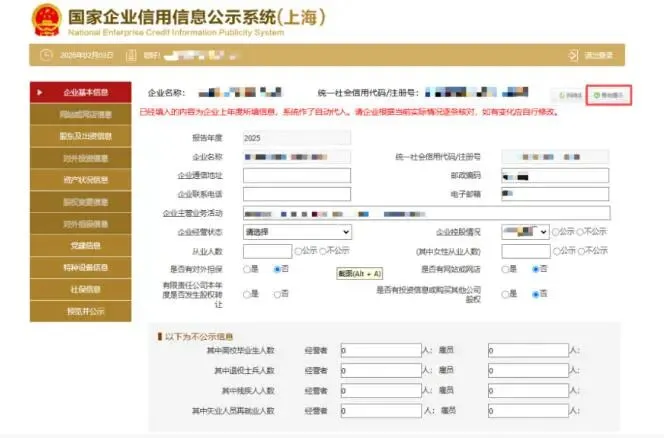Select 否 for 是否有网站或网店
Image resolution: width=664 pixels, height=438 pixels.
pyautogui.click(x=535, y=269)
